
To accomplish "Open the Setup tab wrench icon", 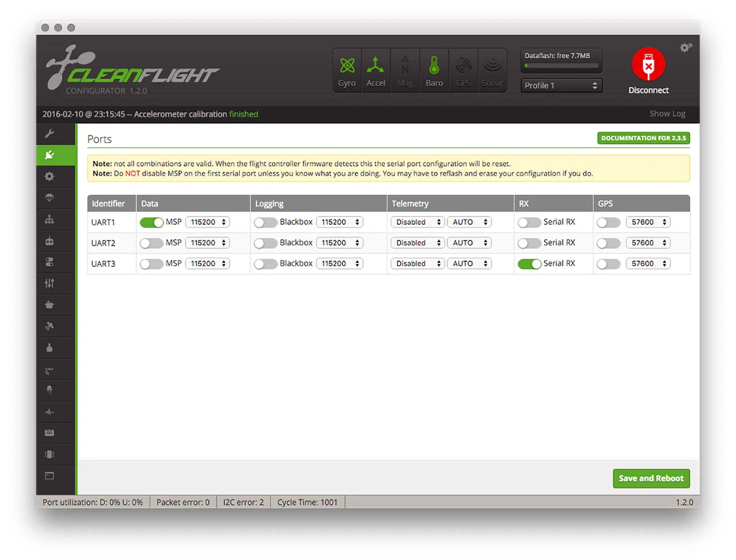I will pos(50,134).
